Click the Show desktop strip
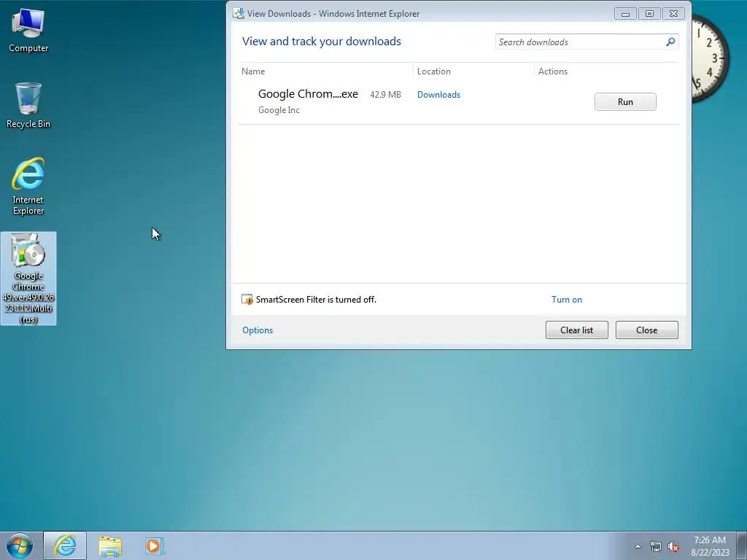 [x=741, y=545]
